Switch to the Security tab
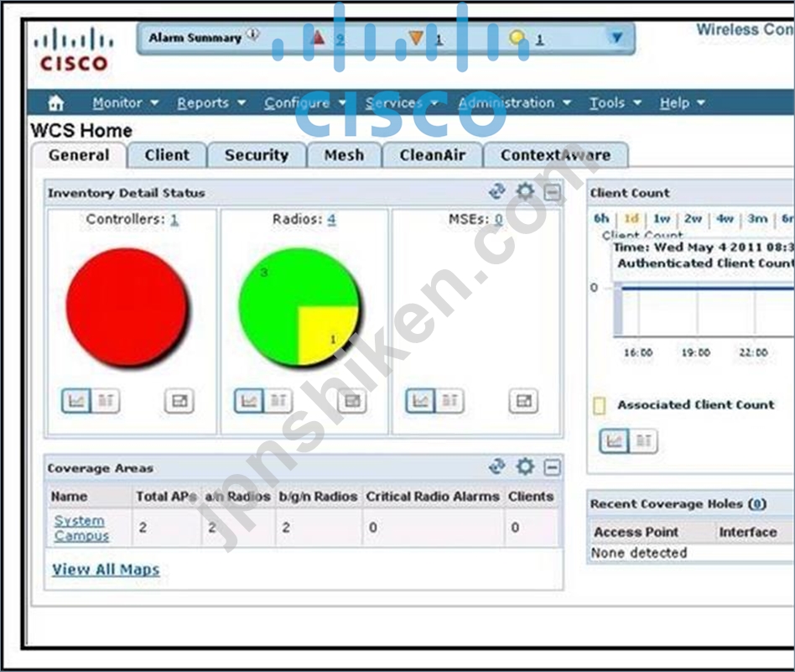Screen dimensions: 795x672 pyautogui.click(x=257, y=155)
